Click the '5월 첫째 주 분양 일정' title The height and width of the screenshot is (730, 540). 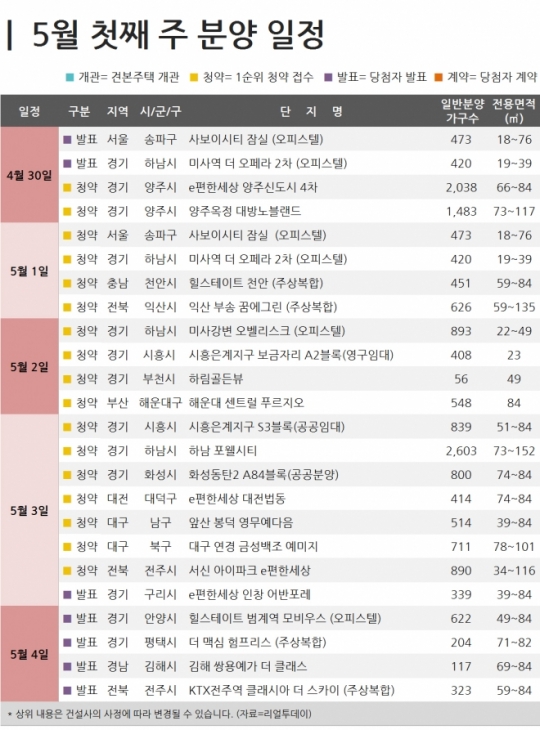[x=178, y=34]
